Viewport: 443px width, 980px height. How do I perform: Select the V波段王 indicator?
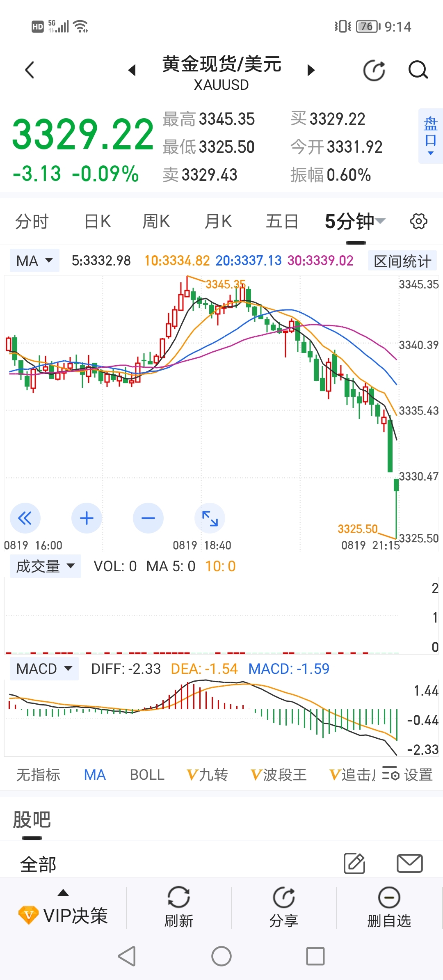[279, 775]
